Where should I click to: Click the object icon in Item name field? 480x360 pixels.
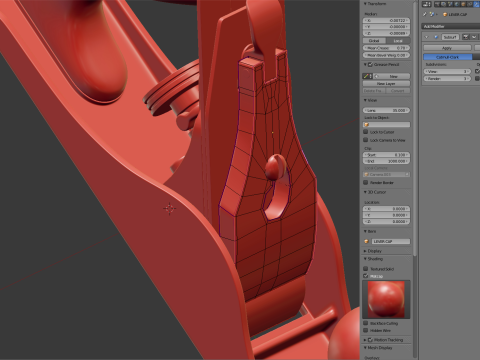click(x=366, y=241)
